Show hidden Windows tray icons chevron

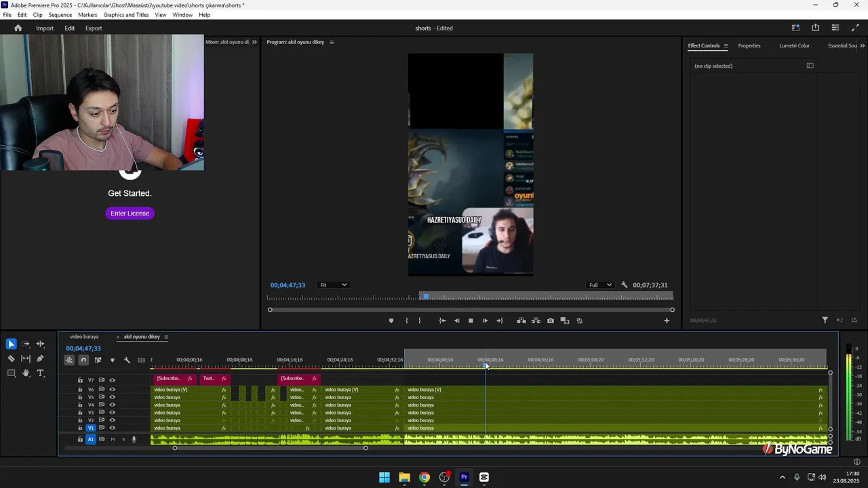(x=782, y=477)
